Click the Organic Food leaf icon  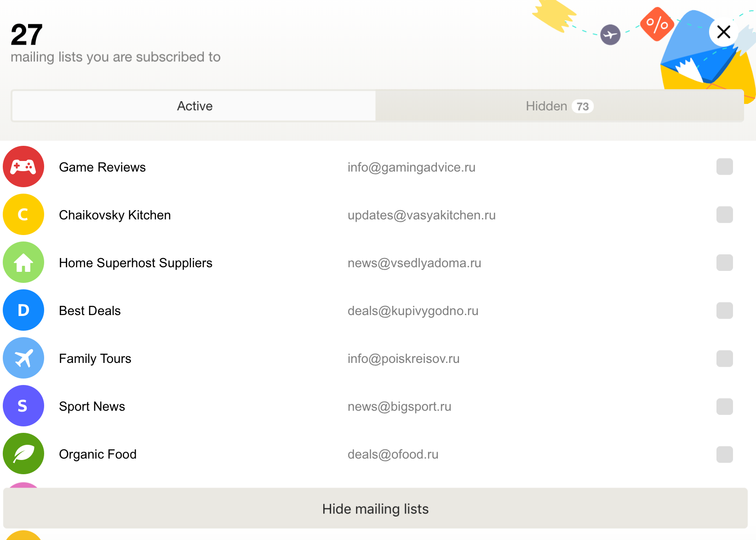click(x=23, y=454)
